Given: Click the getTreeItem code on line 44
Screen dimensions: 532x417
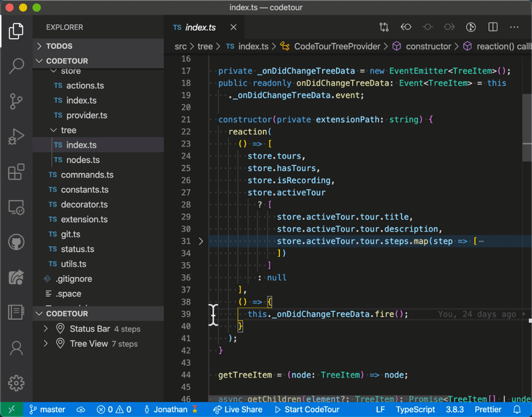Looking at the screenshot, I should click(245, 375).
